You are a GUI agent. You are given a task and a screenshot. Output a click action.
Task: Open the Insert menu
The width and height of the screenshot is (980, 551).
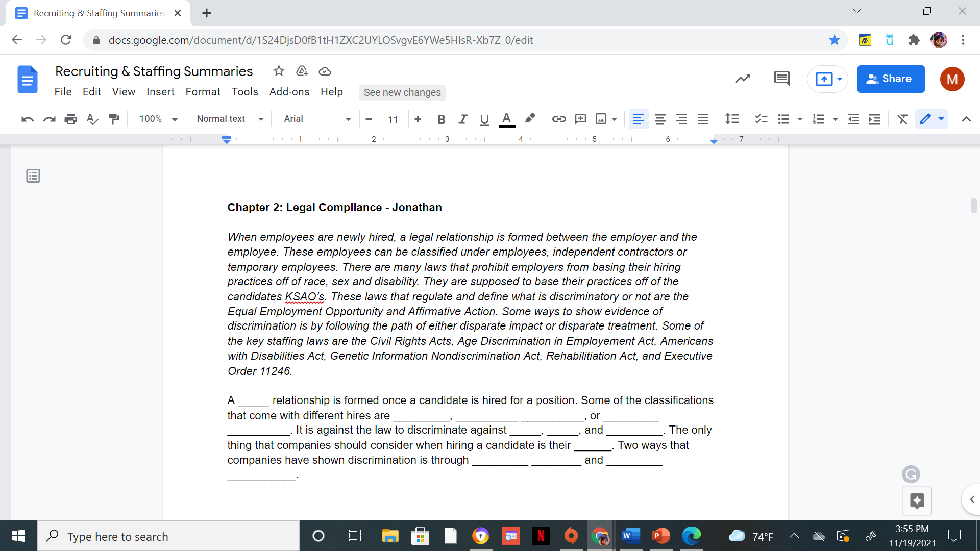[x=160, y=92]
